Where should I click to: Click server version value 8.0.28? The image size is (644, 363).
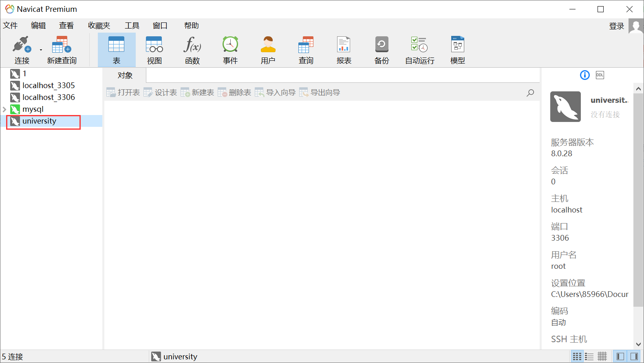[x=562, y=154]
